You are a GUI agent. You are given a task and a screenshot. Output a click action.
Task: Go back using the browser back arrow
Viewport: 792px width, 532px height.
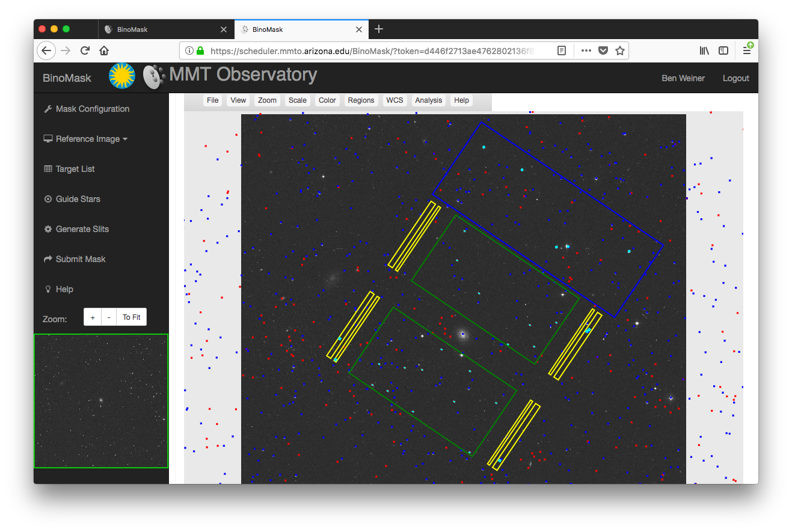coord(46,50)
